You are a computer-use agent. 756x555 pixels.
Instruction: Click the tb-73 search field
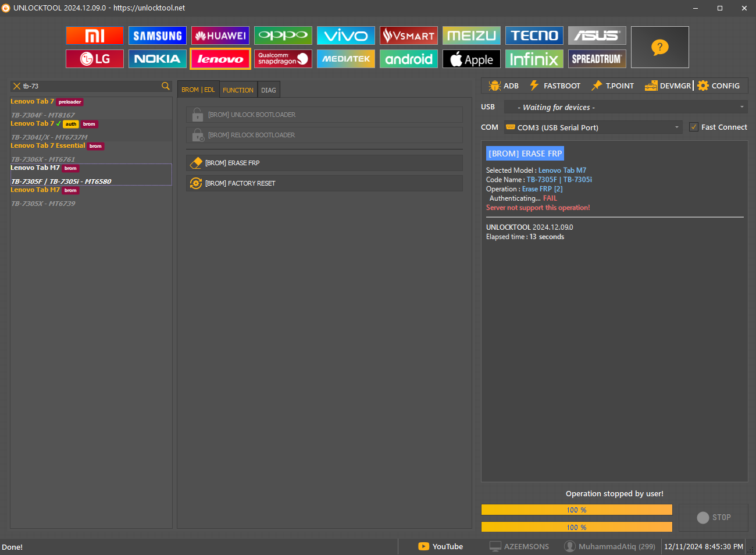pos(91,86)
